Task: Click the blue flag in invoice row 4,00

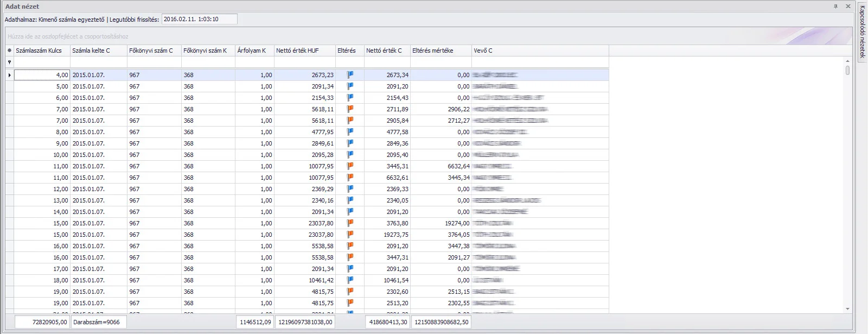Action: point(350,75)
